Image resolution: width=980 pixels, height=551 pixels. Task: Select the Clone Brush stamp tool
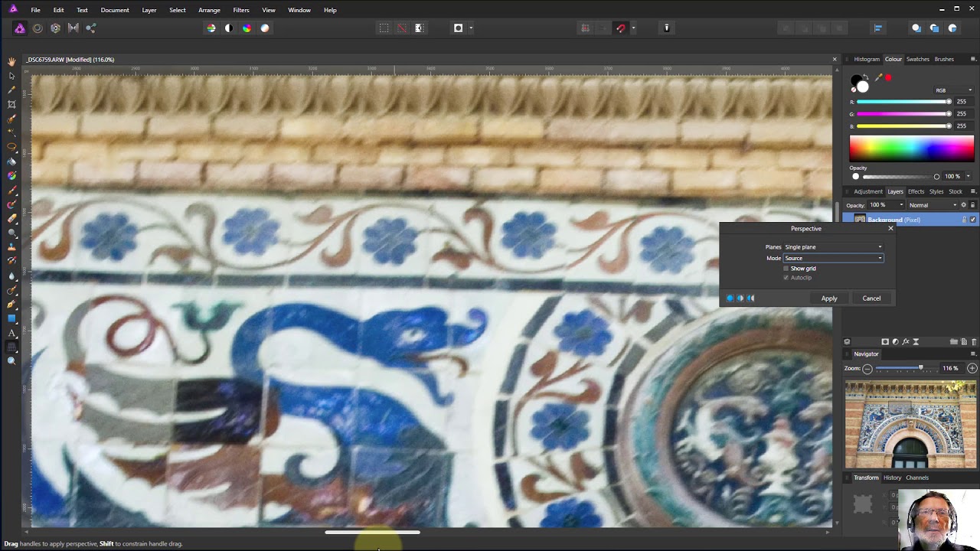tap(11, 247)
